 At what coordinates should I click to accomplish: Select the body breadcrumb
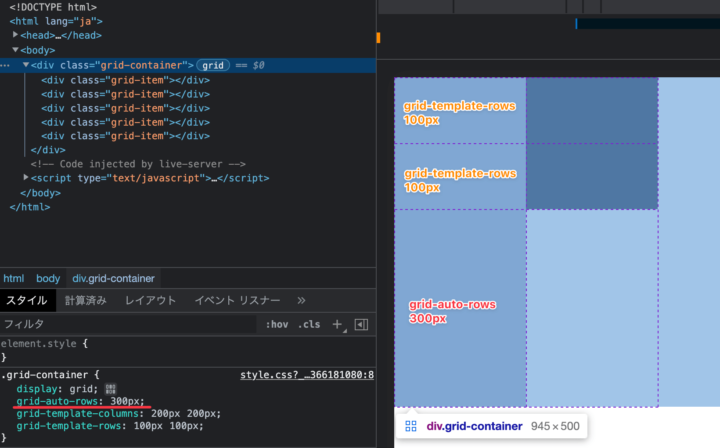pyautogui.click(x=48, y=279)
